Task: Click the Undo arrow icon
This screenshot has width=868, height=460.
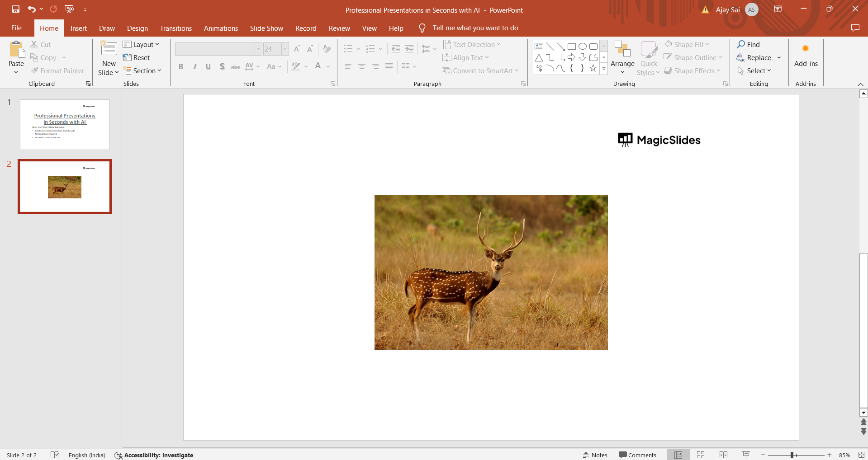Action: pos(31,9)
